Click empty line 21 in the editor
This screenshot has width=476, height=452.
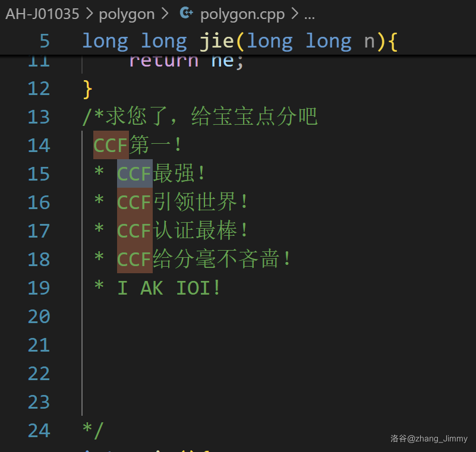pos(238,345)
